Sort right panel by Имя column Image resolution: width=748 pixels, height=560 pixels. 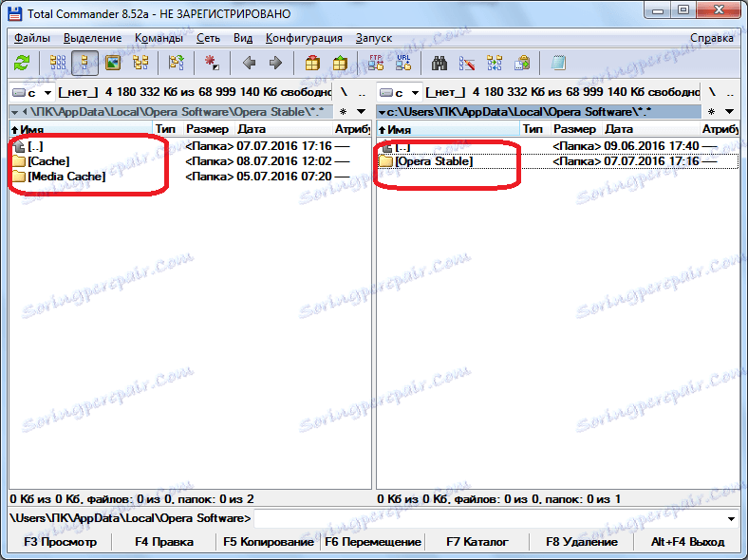(448, 129)
